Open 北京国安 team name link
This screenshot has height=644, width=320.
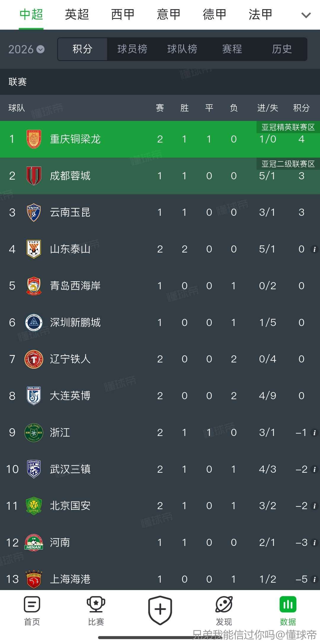click(x=70, y=506)
